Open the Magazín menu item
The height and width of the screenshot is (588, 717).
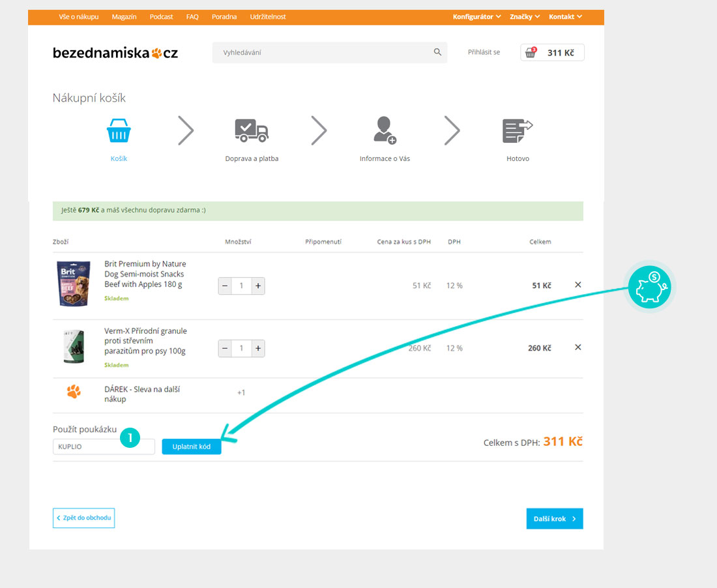tap(124, 17)
